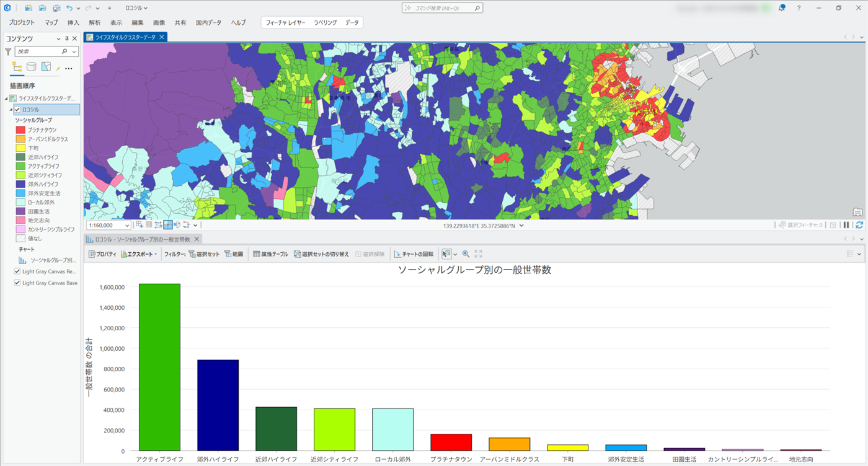This screenshot has width=868, height=466.
Task: Click the 属性テーブル button
Action: coord(270,254)
